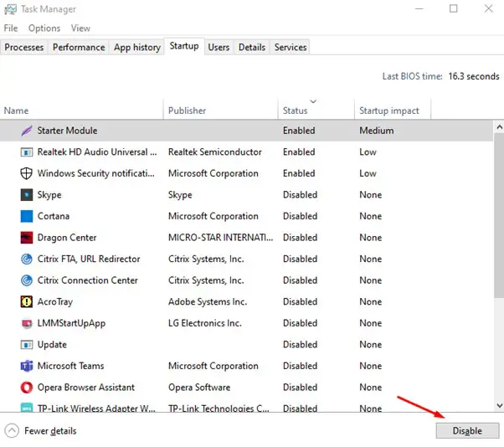
Task: Click the Task Manager title bar icon
Action: (x=10, y=9)
